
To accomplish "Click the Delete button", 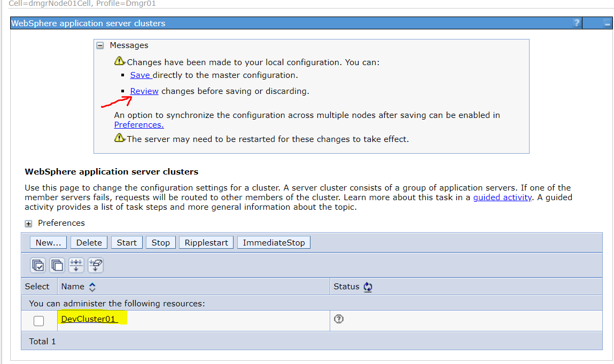I will (89, 242).
